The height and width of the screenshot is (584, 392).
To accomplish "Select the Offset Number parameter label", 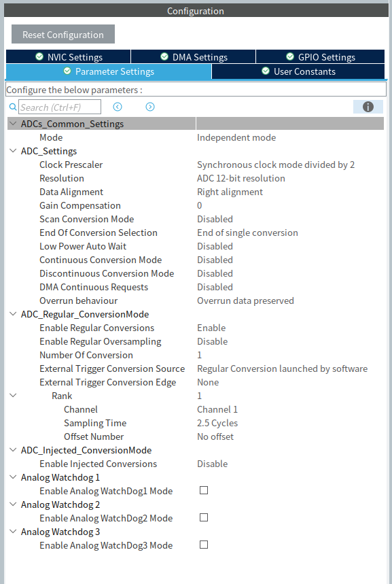I will coord(94,436).
